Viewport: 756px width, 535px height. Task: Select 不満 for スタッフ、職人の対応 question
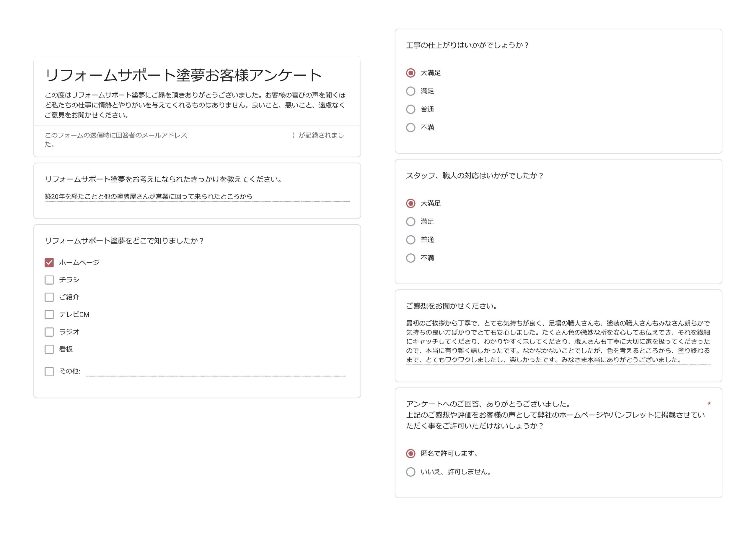410,258
